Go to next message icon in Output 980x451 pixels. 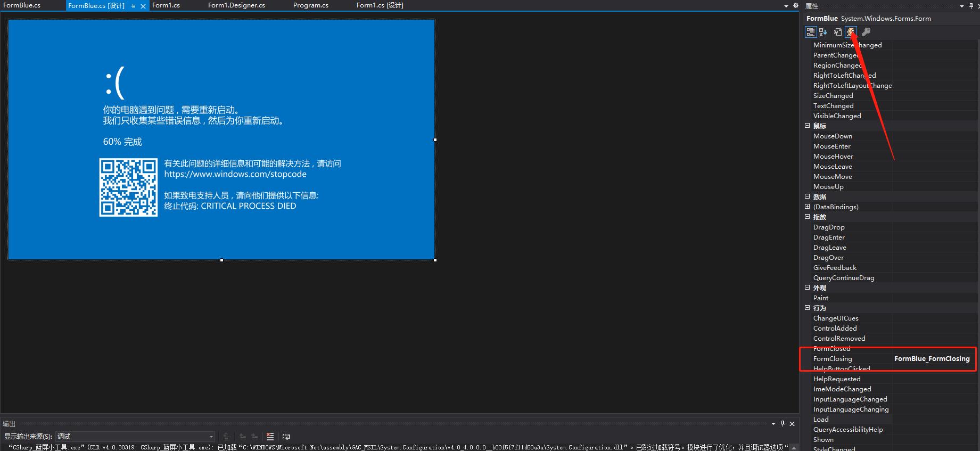point(254,437)
